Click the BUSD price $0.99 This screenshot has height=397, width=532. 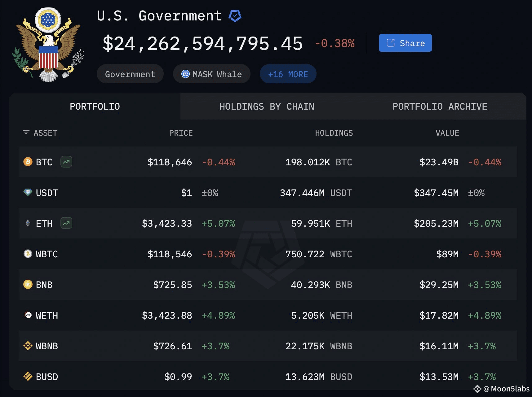pos(178,377)
